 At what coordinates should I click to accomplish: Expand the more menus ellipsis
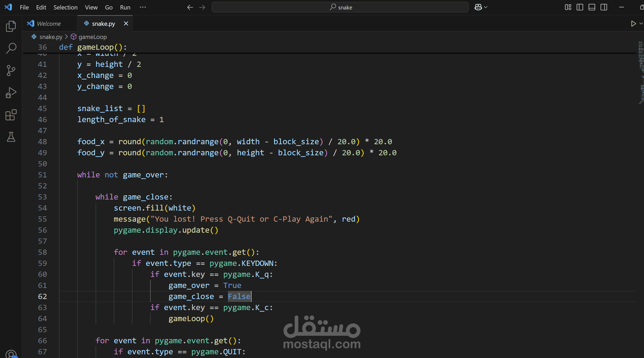(143, 7)
